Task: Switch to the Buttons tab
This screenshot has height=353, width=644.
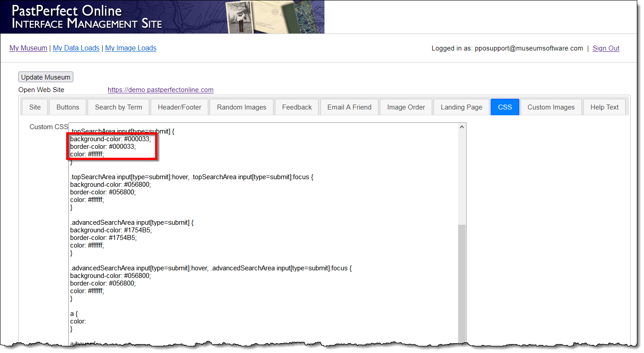Action: point(68,107)
